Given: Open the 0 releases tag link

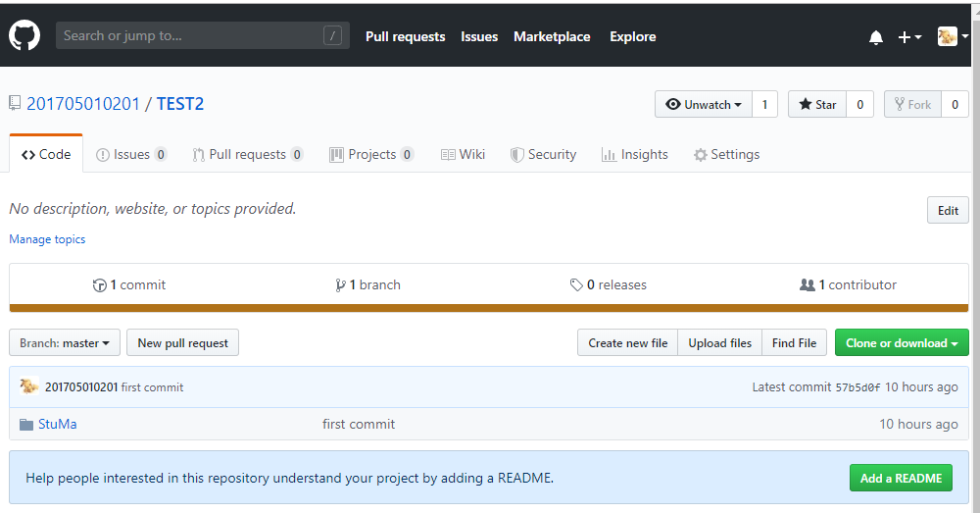Looking at the screenshot, I should coord(609,285).
